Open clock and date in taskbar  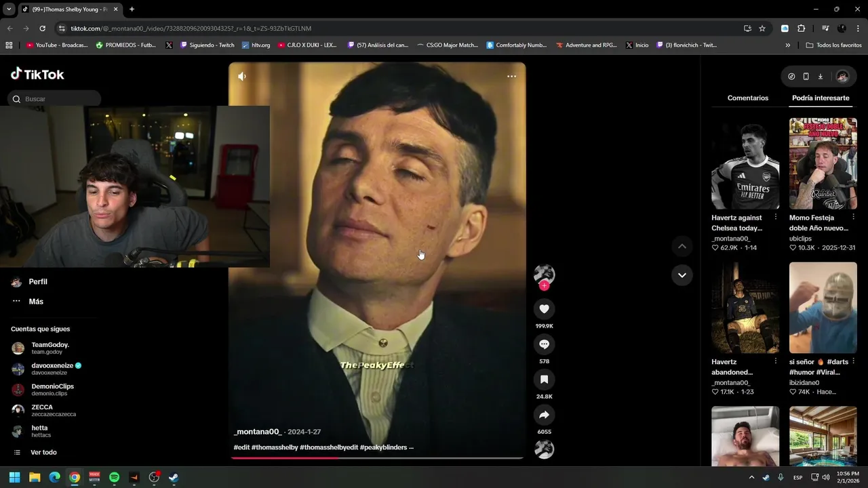848,477
